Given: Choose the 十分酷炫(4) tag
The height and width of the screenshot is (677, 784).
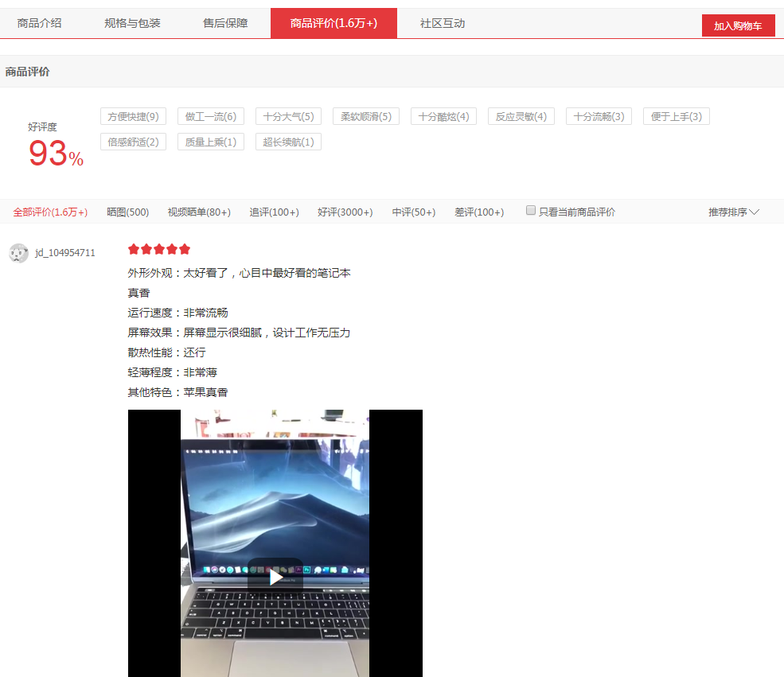Looking at the screenshot, I should [x=443, y=116].
